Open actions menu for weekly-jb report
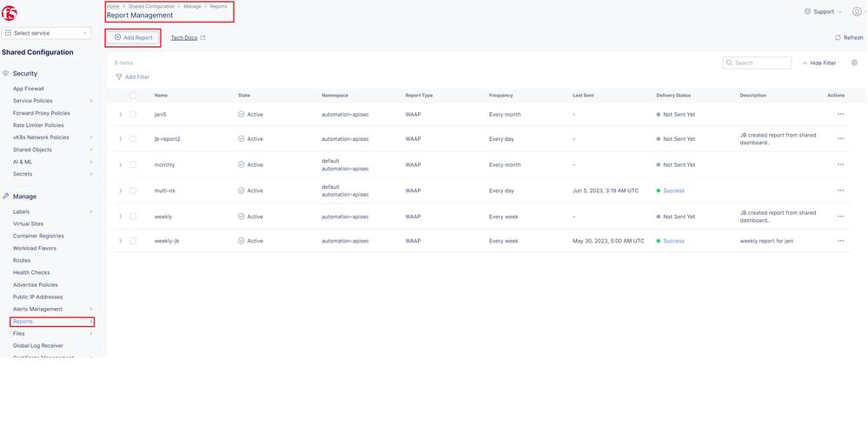Viewport: 868px width, 427px height. point(840,241)
